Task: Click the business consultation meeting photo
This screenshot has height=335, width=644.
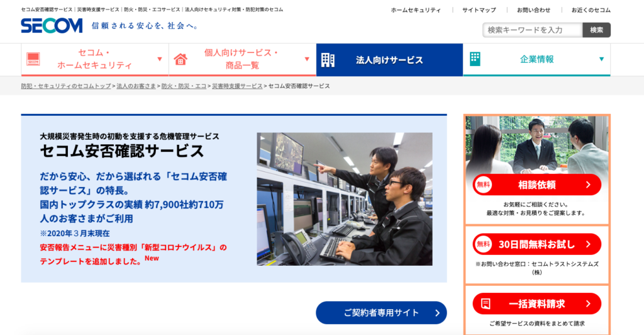Action: click(537, 144)
